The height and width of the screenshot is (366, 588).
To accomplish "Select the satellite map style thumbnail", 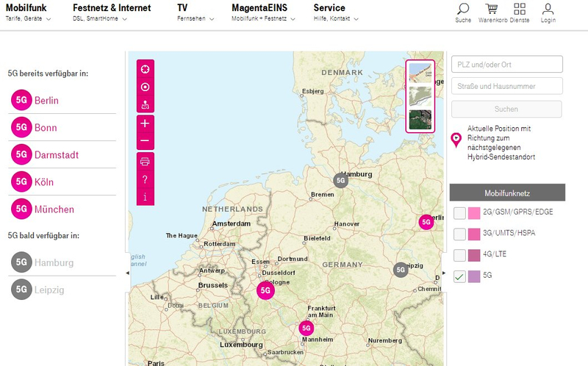I will [420, 120].
